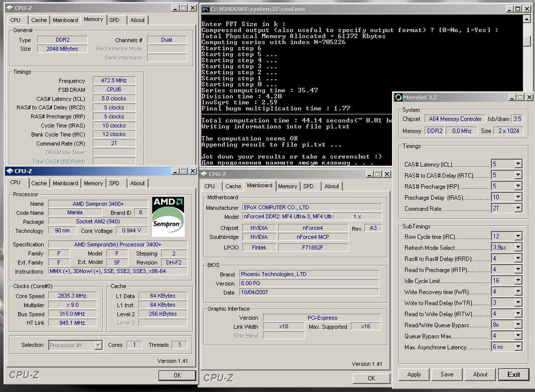The image size is (535, 392).
Task: Open the Write Recovery time (tWR) dropdown
Action: [518, 292]
